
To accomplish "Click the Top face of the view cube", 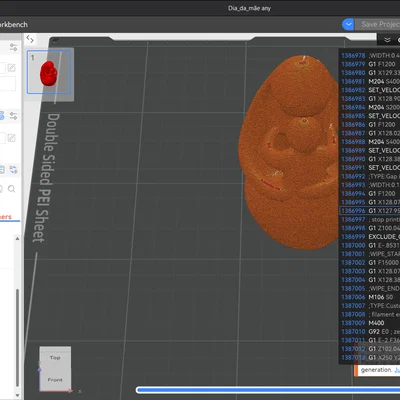I will (55, 358).
